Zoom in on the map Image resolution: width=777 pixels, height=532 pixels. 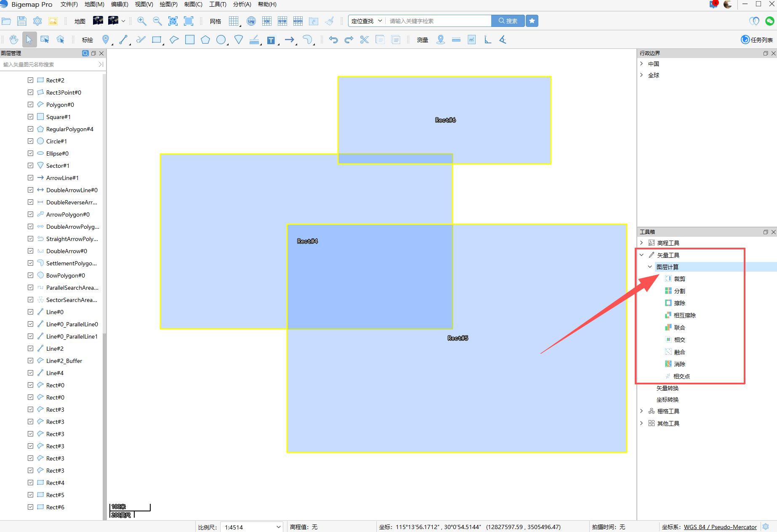142,21
